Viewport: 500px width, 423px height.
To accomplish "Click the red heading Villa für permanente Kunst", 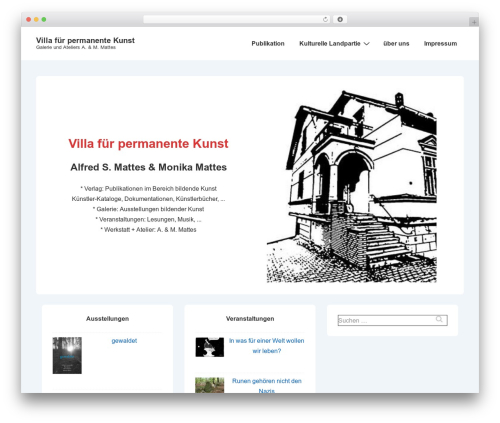I will click(148, 144).
